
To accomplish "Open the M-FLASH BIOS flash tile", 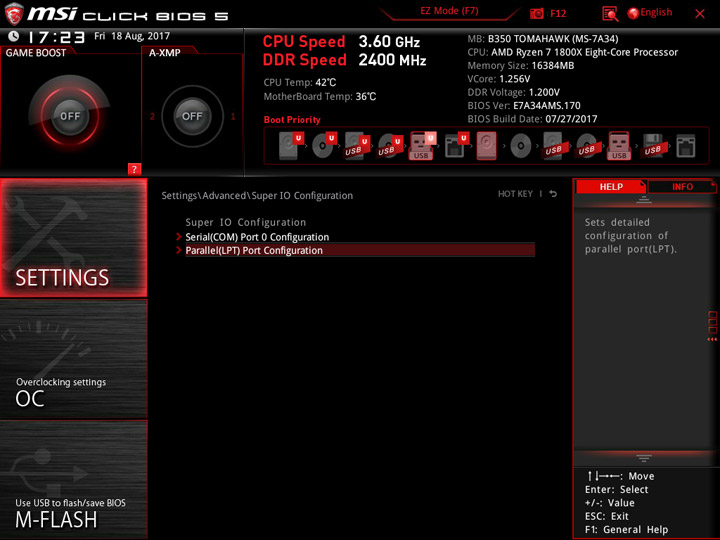I will coord(74,479).
